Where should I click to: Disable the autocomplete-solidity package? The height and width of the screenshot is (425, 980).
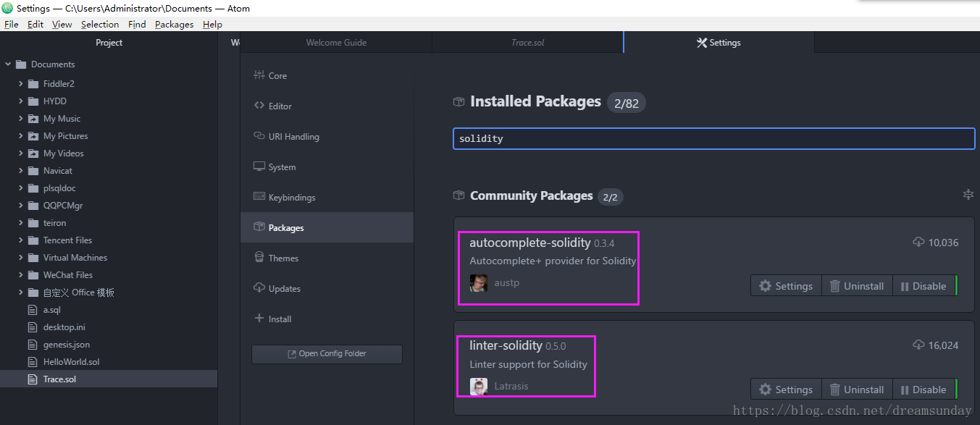pyautogui.click(x=924, y=286)
